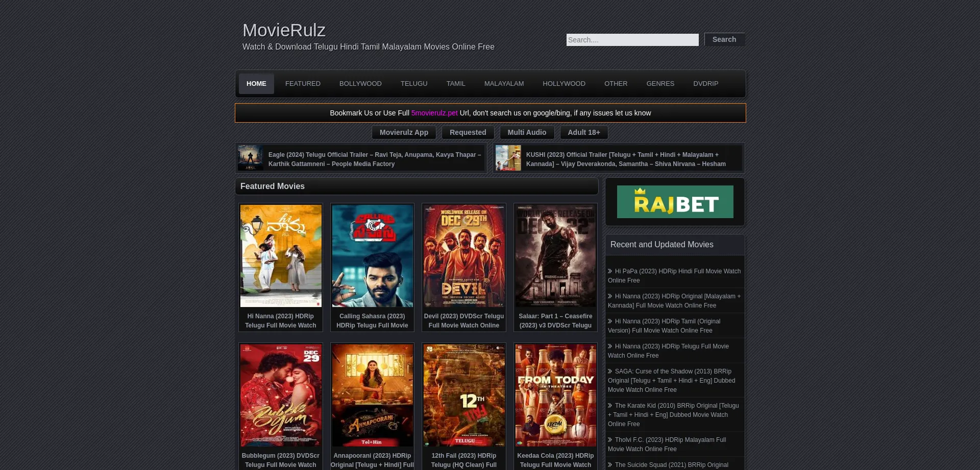The image size is (980, 470).
Task: Click the RAJBET advertisement banner
Action: point(675,202)
